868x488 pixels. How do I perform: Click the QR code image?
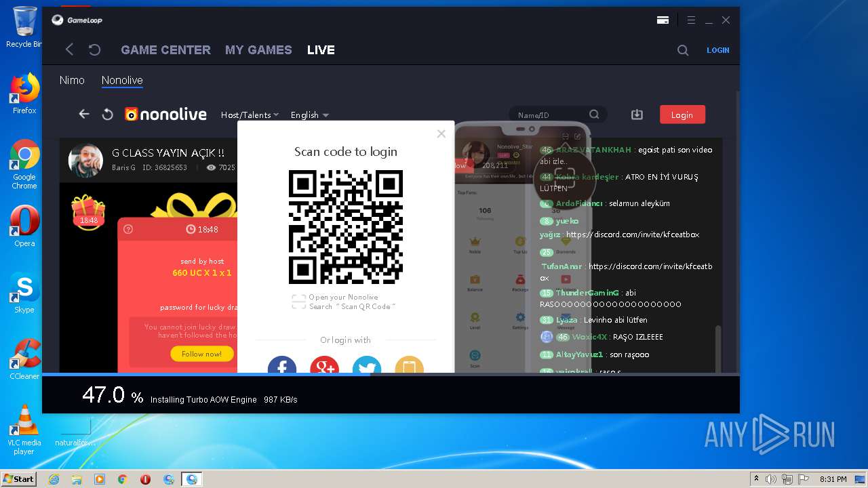pyautogui.click(x=346, y=227)
